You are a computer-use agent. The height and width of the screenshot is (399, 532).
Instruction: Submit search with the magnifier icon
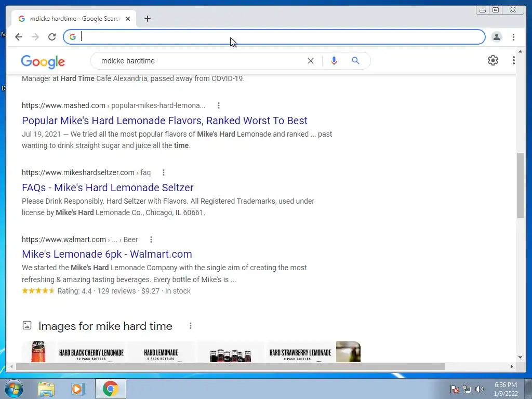coord(355,61)
